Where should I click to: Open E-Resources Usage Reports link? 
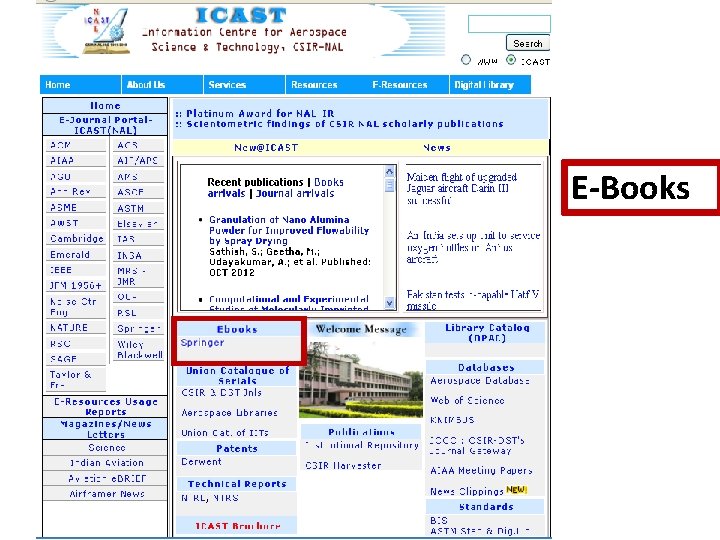click(x=105, y=407)
